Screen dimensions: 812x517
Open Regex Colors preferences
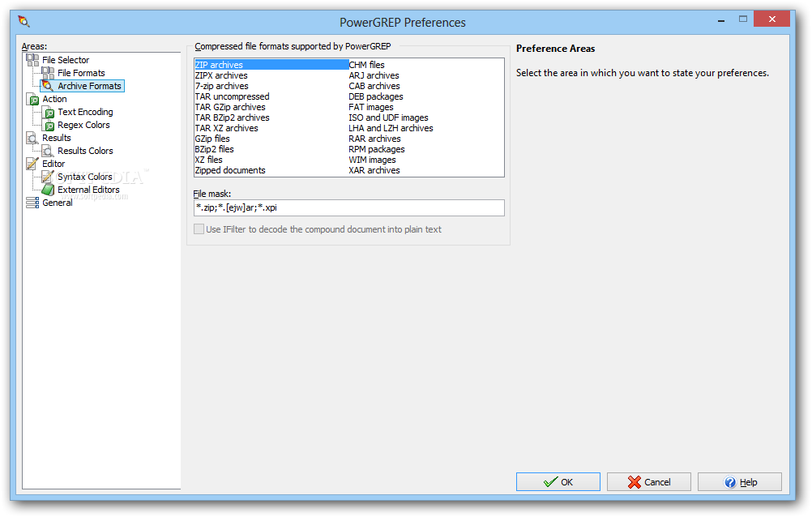84,125
